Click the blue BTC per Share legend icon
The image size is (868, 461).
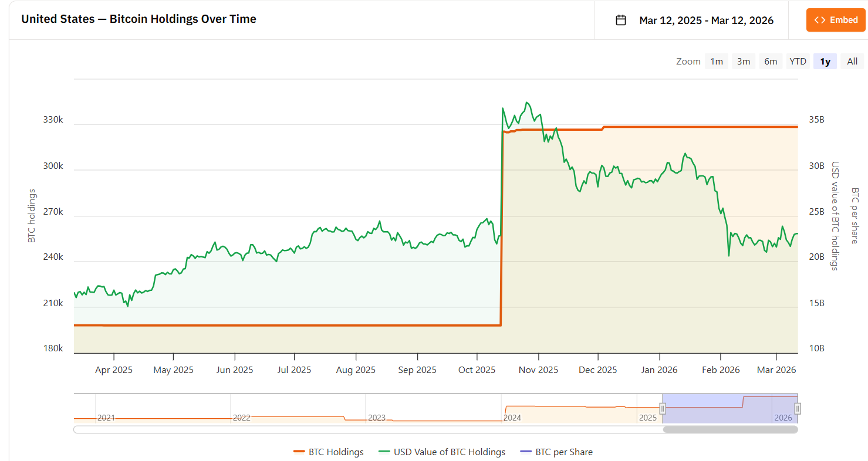[x=526, y=452]
